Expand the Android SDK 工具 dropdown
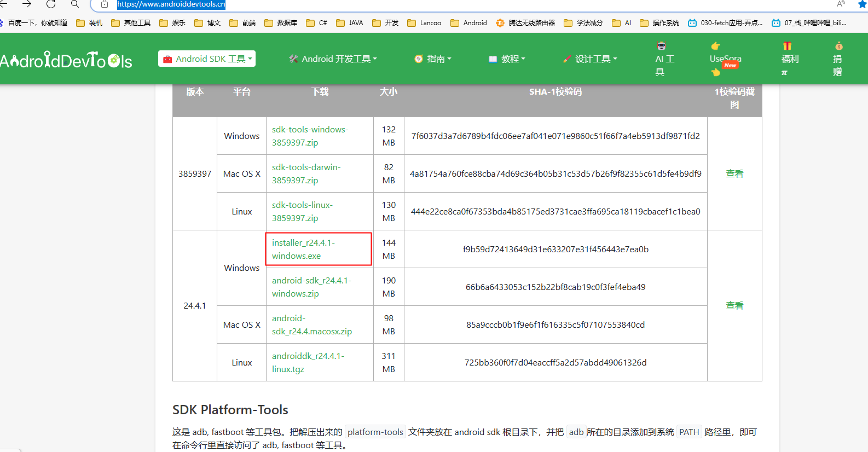 (x=207, y=59)
